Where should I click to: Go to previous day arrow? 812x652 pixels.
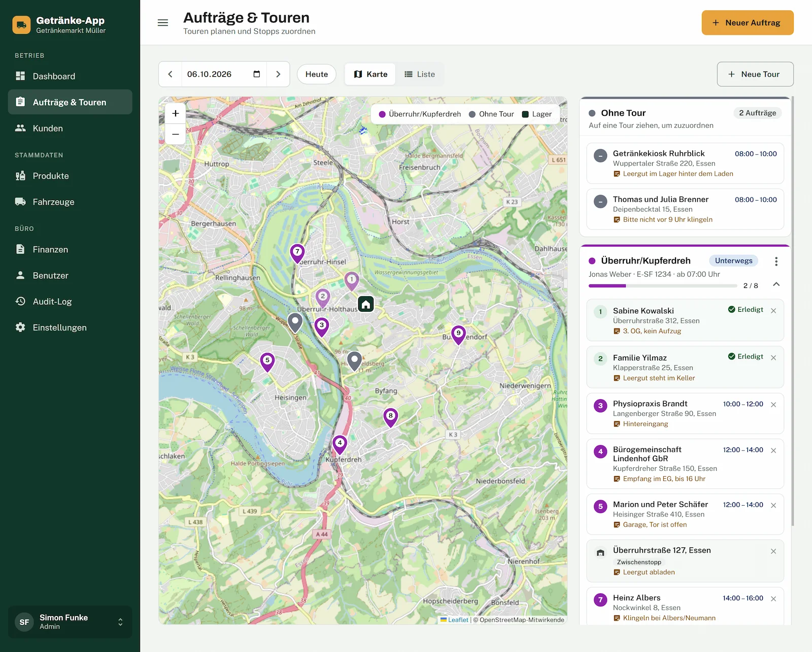click(171, 74)
